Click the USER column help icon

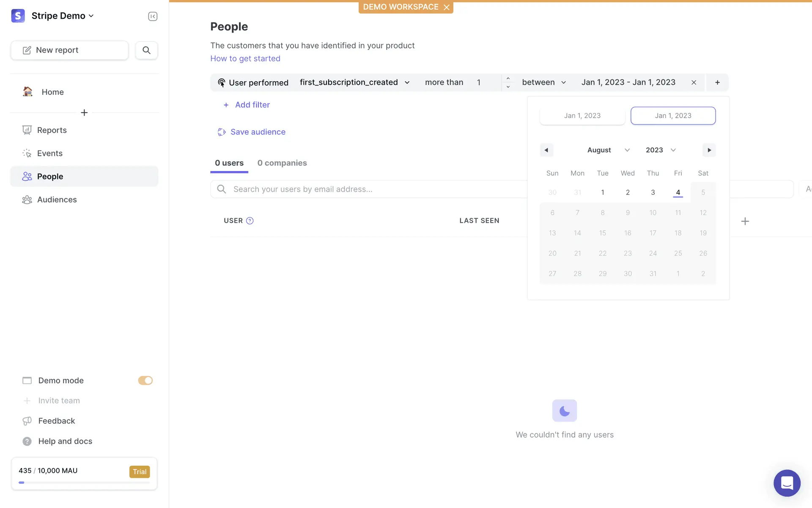click(x=250, y=221)
